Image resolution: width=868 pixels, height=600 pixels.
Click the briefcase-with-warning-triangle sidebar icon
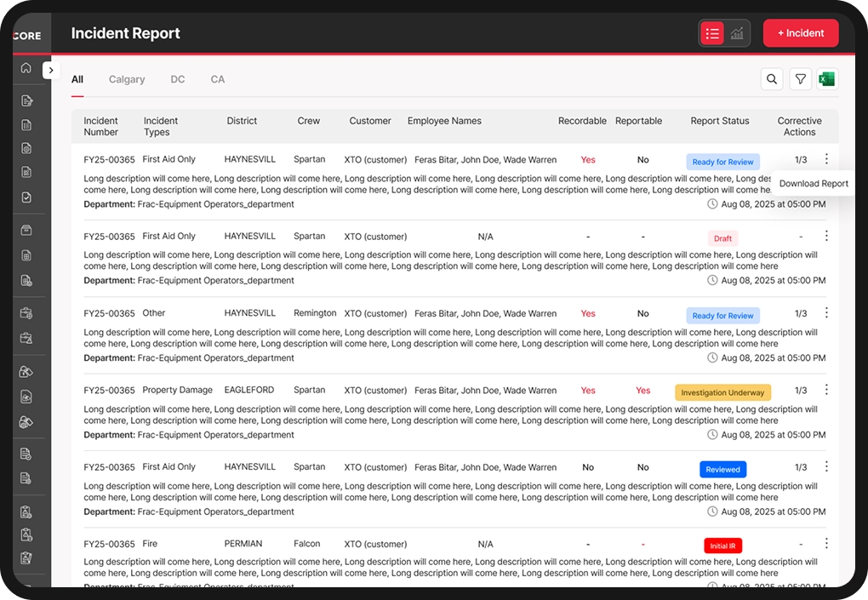point(26,338)
